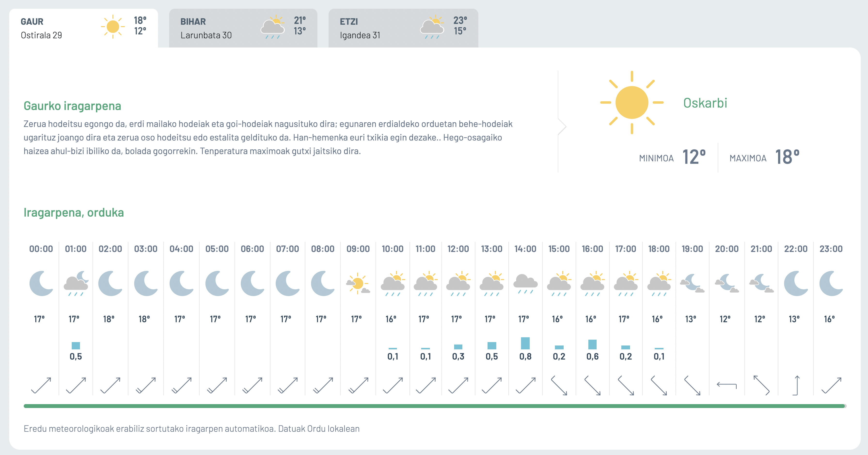Click the moon icon at 02:00
Screen dimensions: 868x455
pos(110,283)
